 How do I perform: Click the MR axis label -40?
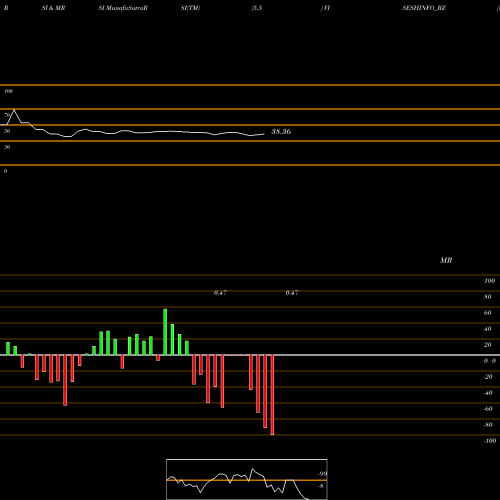pos(488,393)
